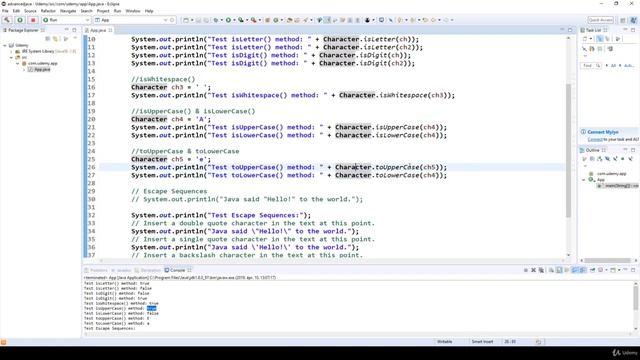
Task: Select the Java perspective icon
Action: click(x=633, y=20)
